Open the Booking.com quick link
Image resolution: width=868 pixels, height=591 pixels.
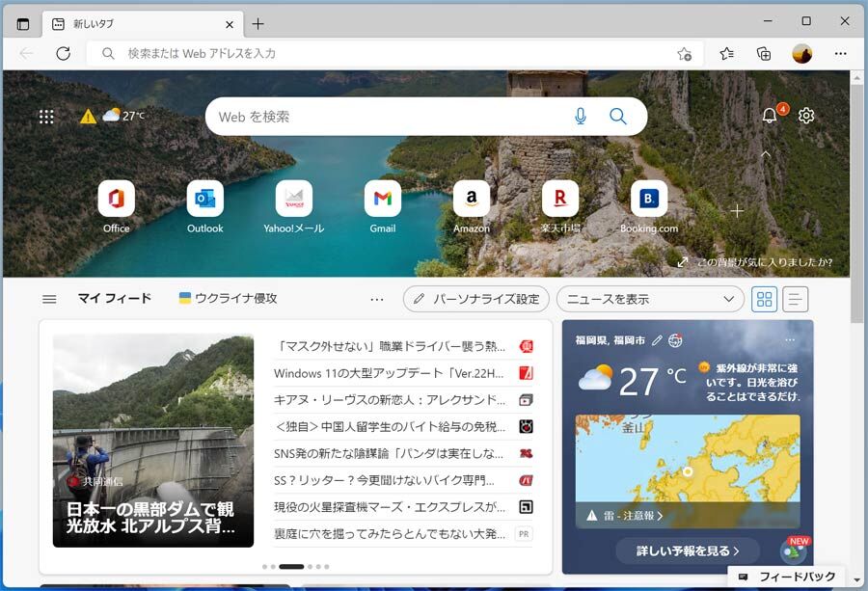[x=649, y=207]
